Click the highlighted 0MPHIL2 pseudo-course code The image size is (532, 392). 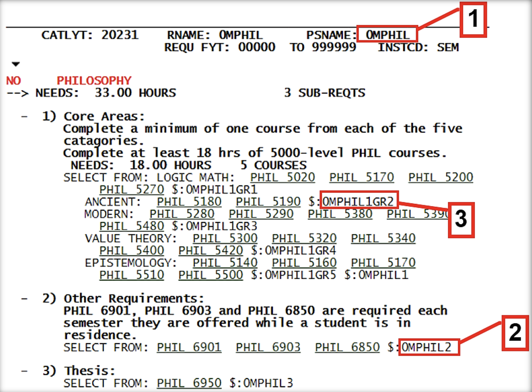[x=428, y=347]
